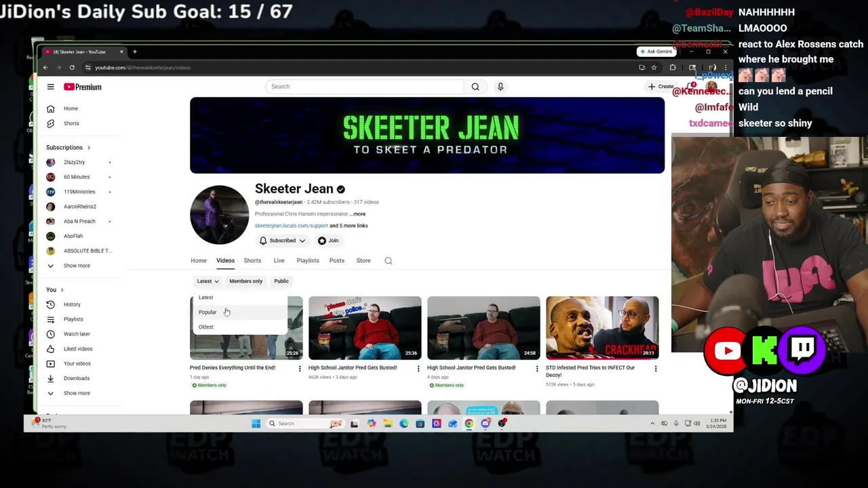Show hidden system tray icons
Viewport: 868px width, 488px height.
(x=652, y=424)
